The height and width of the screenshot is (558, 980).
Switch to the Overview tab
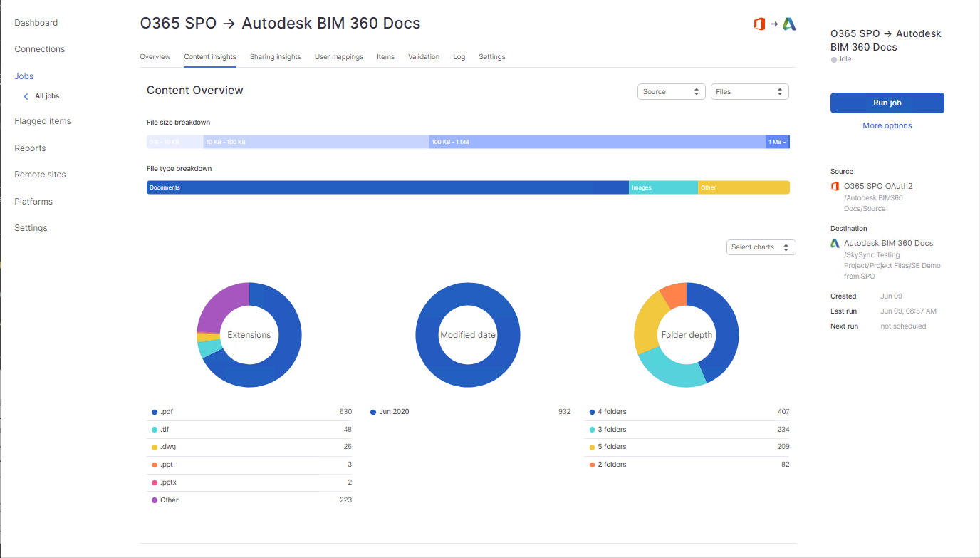point(155,57)
